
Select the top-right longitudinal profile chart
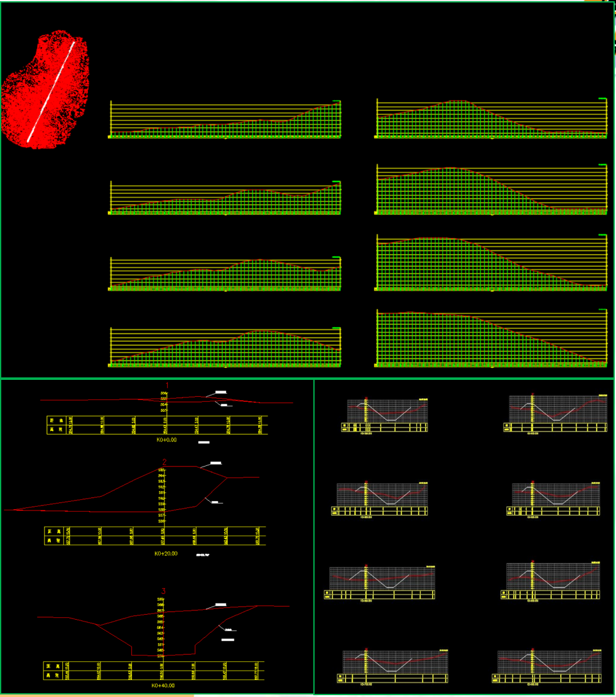pos(492,118)
